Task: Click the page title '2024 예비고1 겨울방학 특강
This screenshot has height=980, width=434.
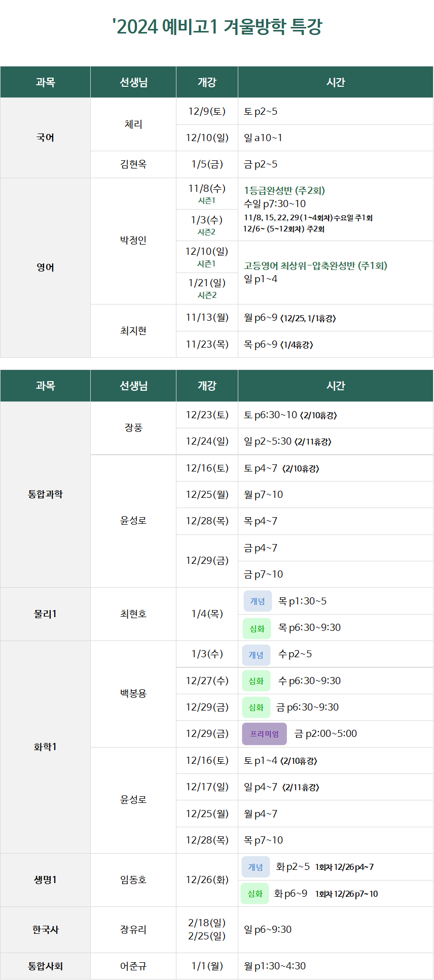Action: pos(217,26)
